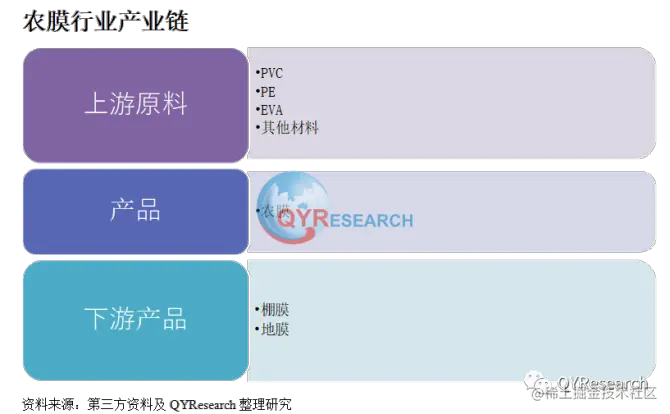Viewport: 670px width, 414px height.
Task: Click the PVC bullet item
Action: point(269,73)
